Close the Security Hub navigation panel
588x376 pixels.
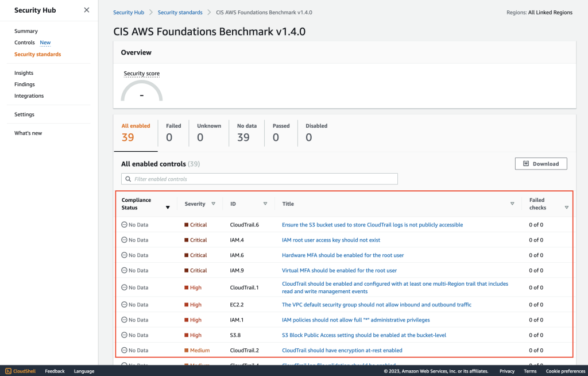coord(87,10)
